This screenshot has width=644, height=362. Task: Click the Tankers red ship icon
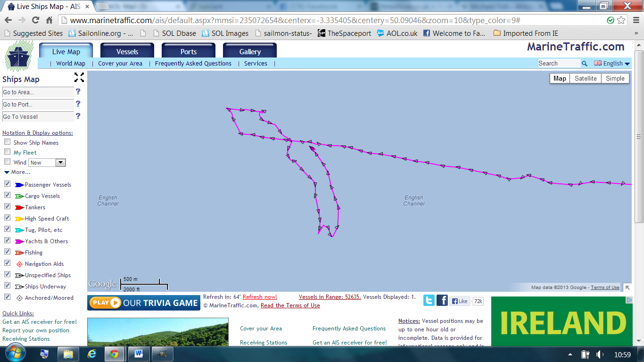pos(19,207)
